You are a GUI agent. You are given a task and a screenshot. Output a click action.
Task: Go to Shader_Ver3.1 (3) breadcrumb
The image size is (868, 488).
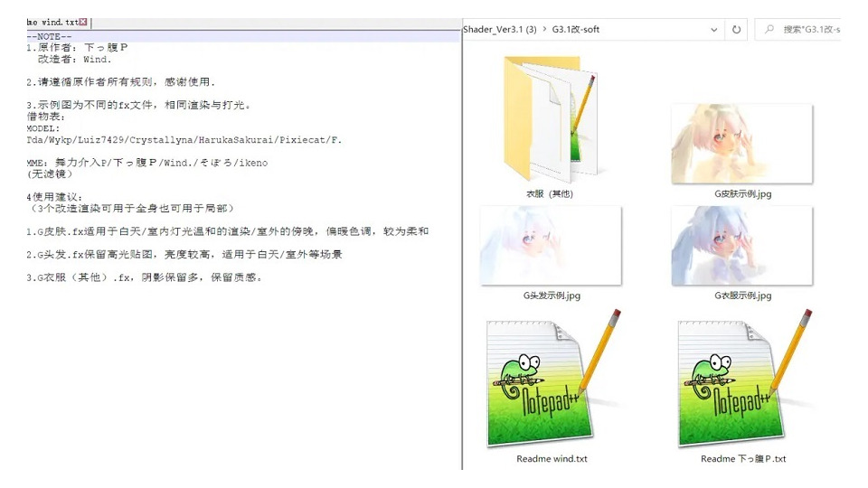click(499, 29)
